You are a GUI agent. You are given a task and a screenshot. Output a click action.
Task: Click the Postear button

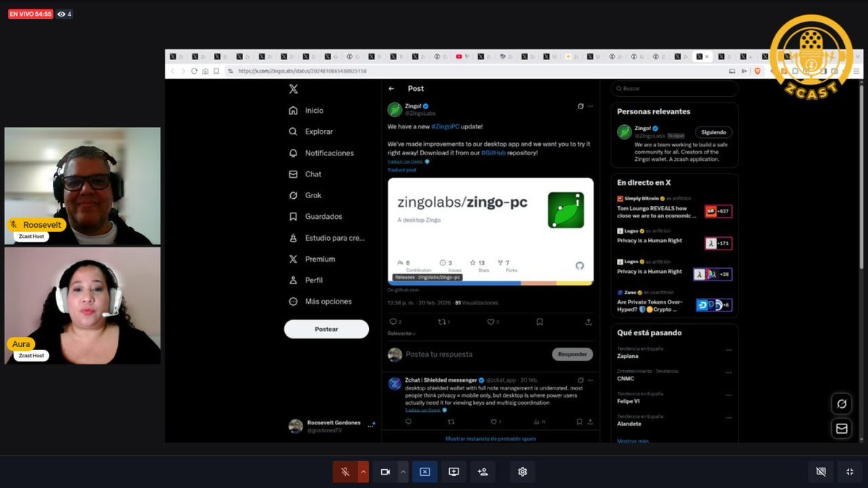pos(326,329)
